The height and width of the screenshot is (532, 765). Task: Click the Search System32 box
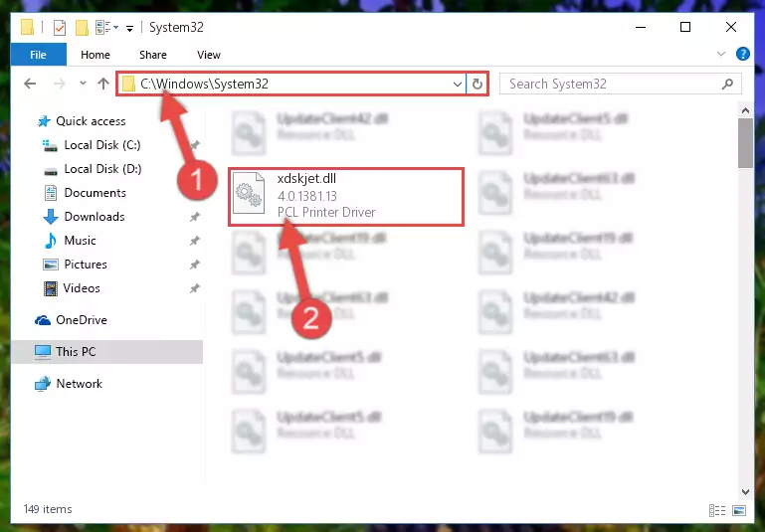pos(621,84)
